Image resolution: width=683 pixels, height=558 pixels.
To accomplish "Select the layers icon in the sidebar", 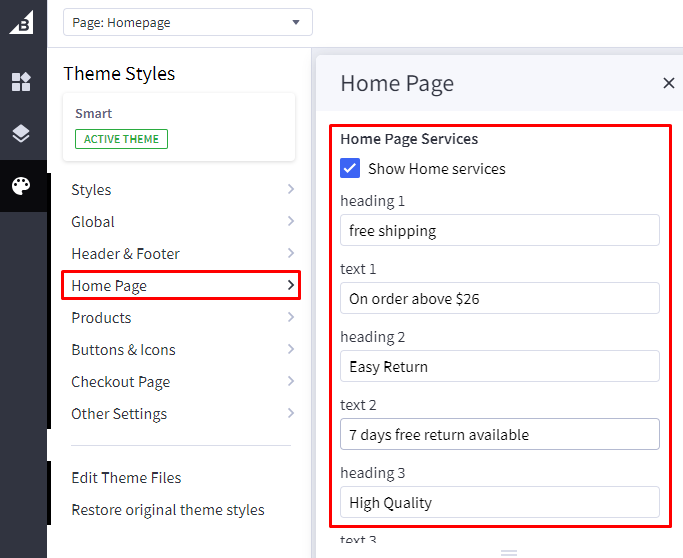I will coord(22,134).
